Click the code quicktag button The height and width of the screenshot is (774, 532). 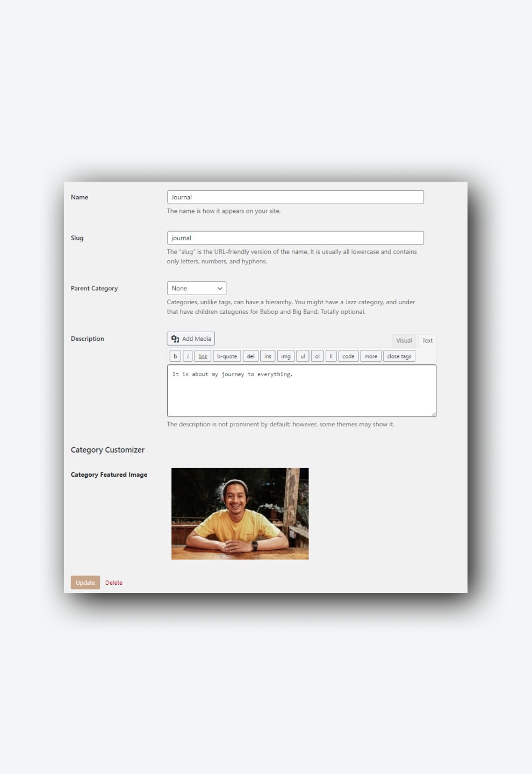coord(348,356)
